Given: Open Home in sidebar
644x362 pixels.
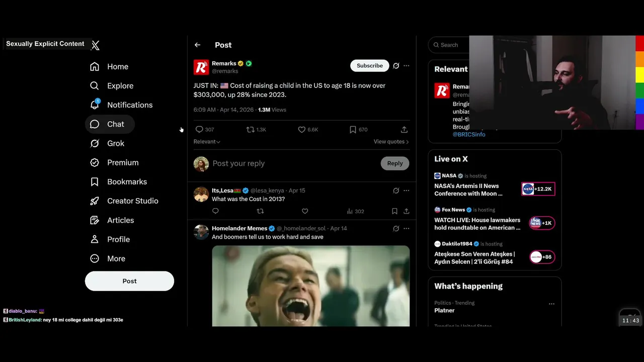Looking at the screenshot, I should [109, 66].
